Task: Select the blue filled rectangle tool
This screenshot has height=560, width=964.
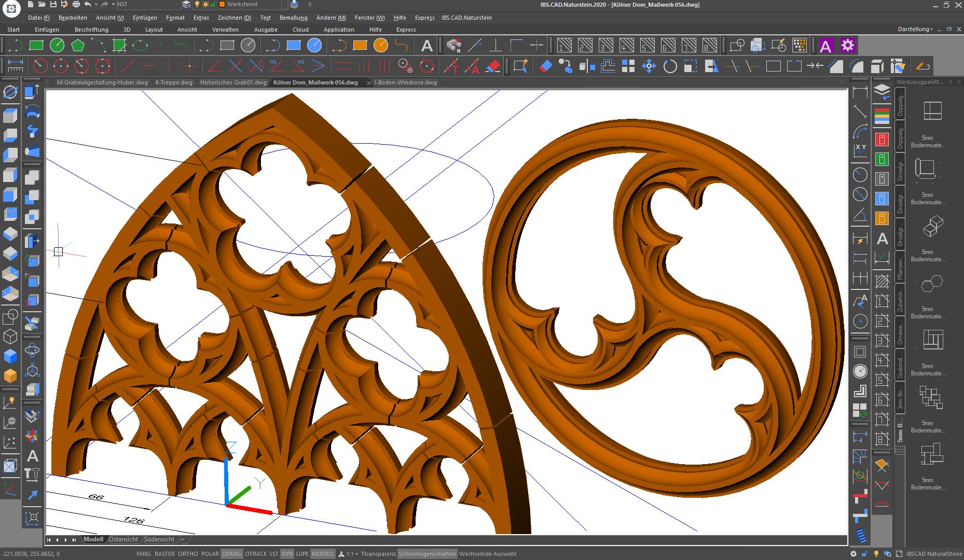Action: (x=294, y=46)
